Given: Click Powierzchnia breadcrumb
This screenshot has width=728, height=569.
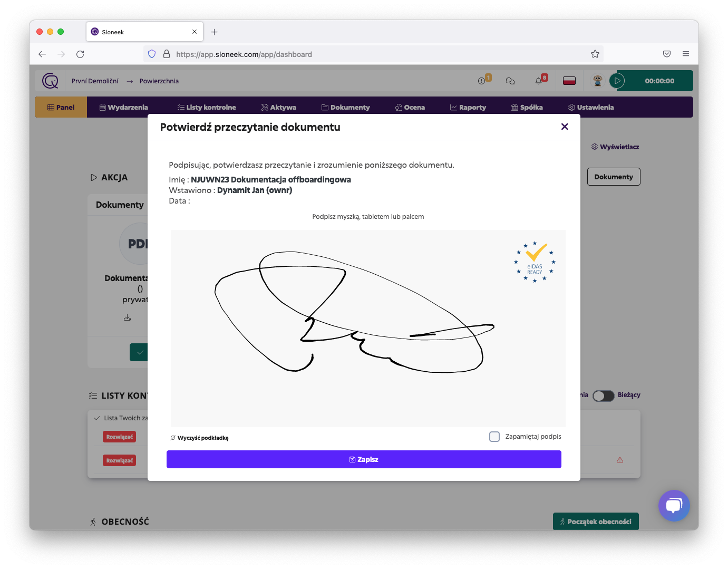Looking at the screenshot, I should pos(159,81).
